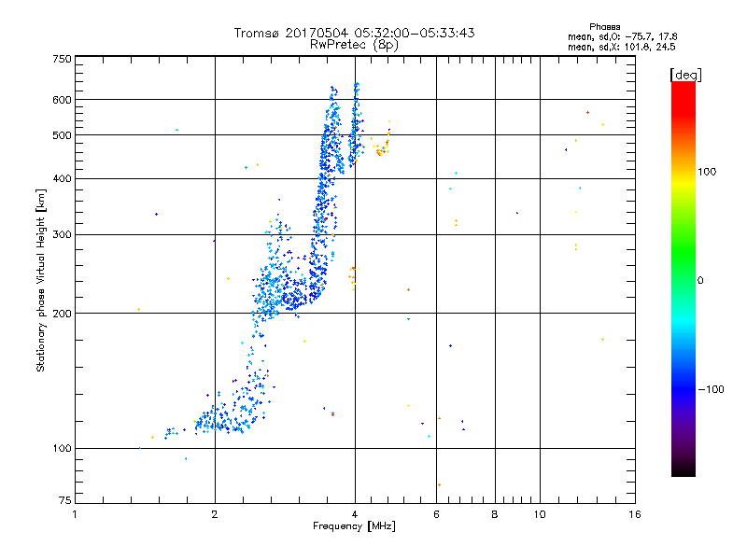Image resolution: width=747 pixels, height=560 pixels.
Task: Click the 'Stationary phase Virtual Height [km]' label
Action: point(41,280)
